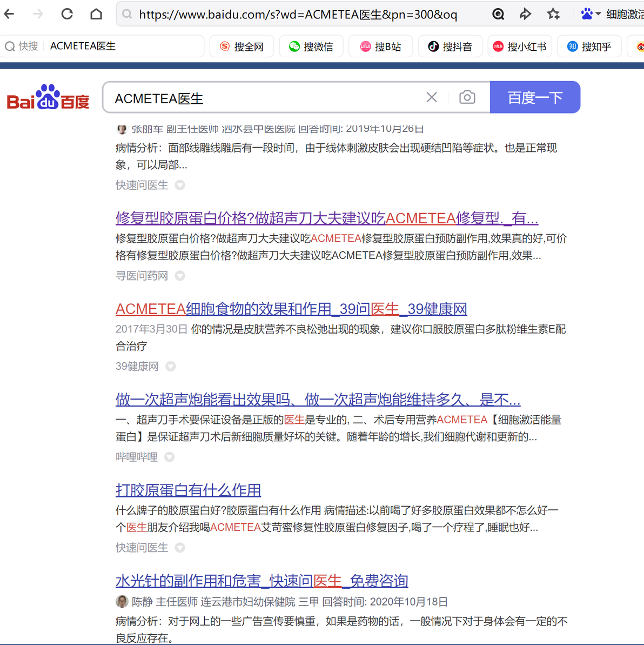Screen dimensions: 644x645
Task: Click browser address bar URL
Action: pos(298,15)
